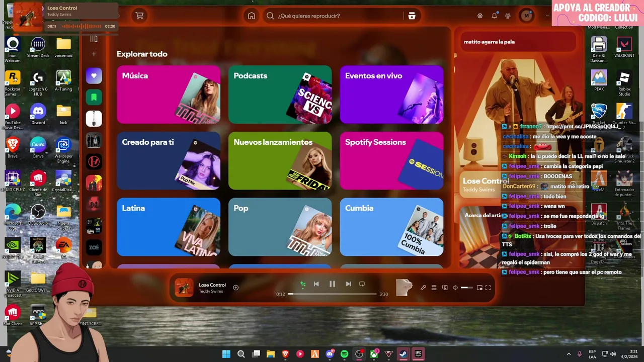Seek along the song progress bar

tap(332, 294)
